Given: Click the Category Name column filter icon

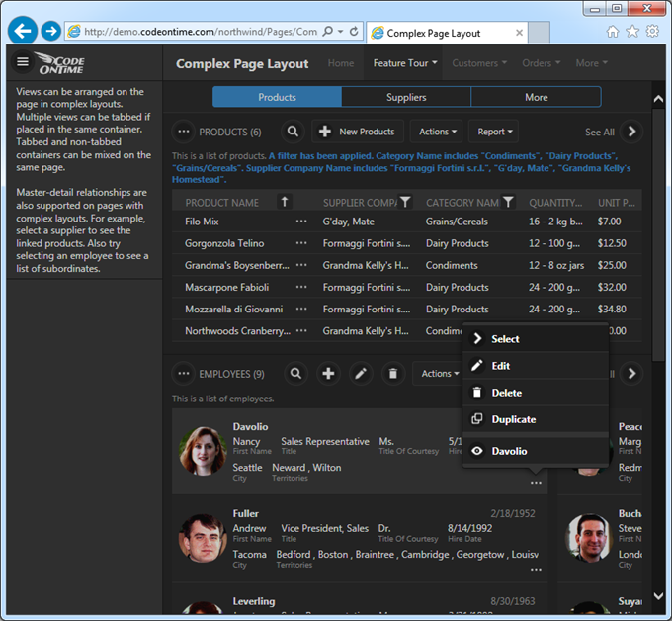Looking at the screenshot, I should pos(508,202).
